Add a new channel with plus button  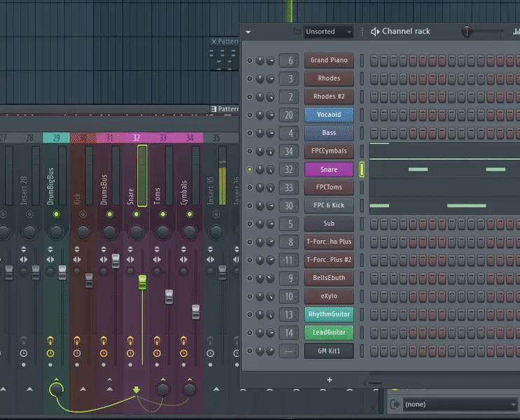329,380
